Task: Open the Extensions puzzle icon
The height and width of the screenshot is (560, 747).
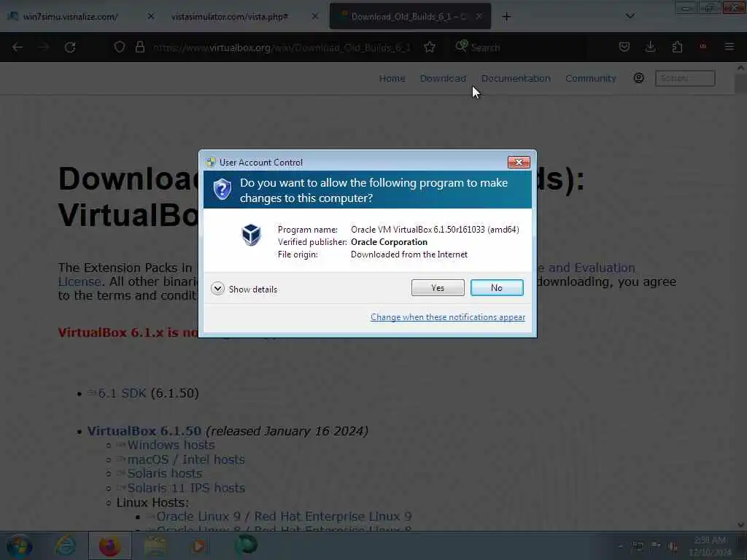Action: tap(677, 47)
